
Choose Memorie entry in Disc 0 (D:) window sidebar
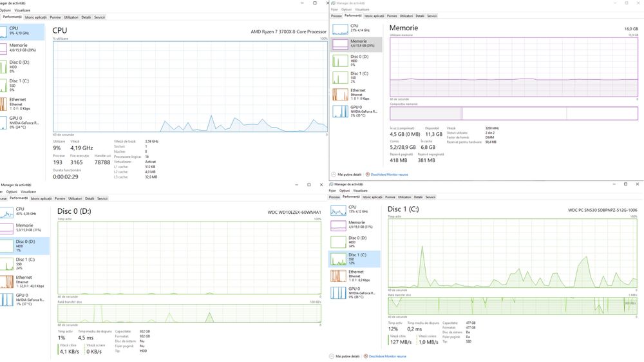tap(24, 227)
